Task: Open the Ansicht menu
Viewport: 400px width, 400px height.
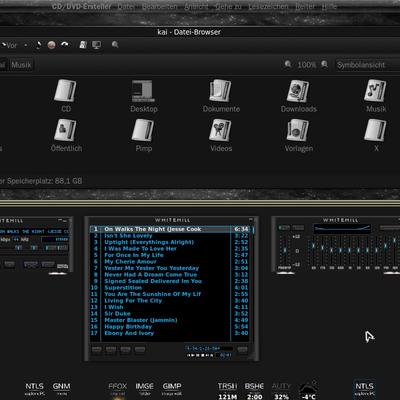Action: coord(196,6)
